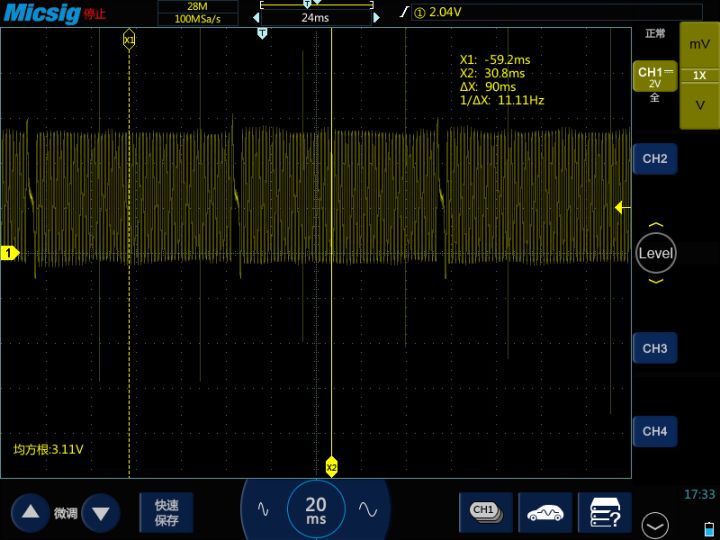Decrease timebase with left wave icon
The image size is (720, 540).
(264, 510)
